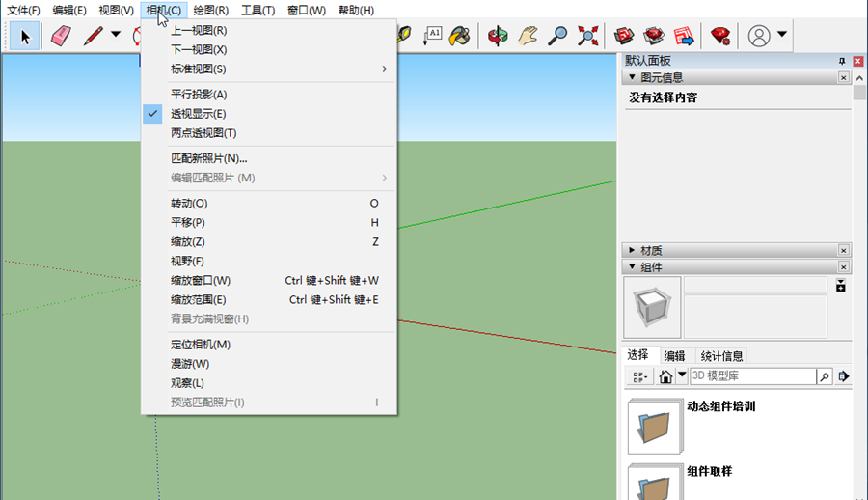Choose 上一视图(R) from camera menu

click(x=269, y=31)
